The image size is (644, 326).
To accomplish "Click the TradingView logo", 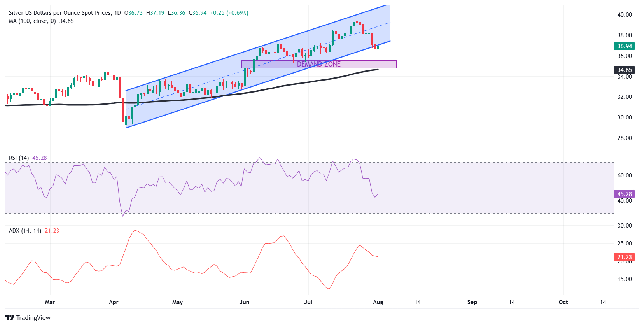I will click(x=28, y=317).
